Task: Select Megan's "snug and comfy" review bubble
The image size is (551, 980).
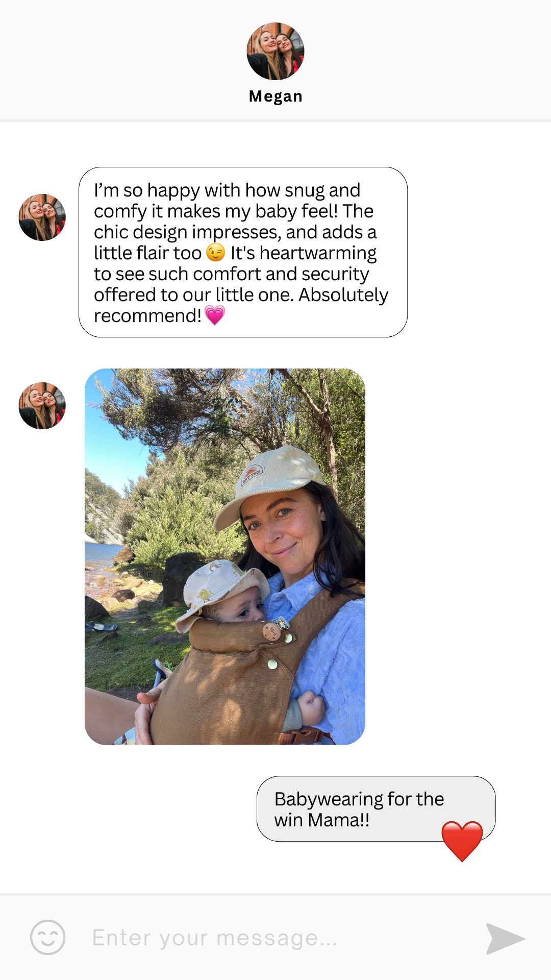Action: tap(243, 252)
